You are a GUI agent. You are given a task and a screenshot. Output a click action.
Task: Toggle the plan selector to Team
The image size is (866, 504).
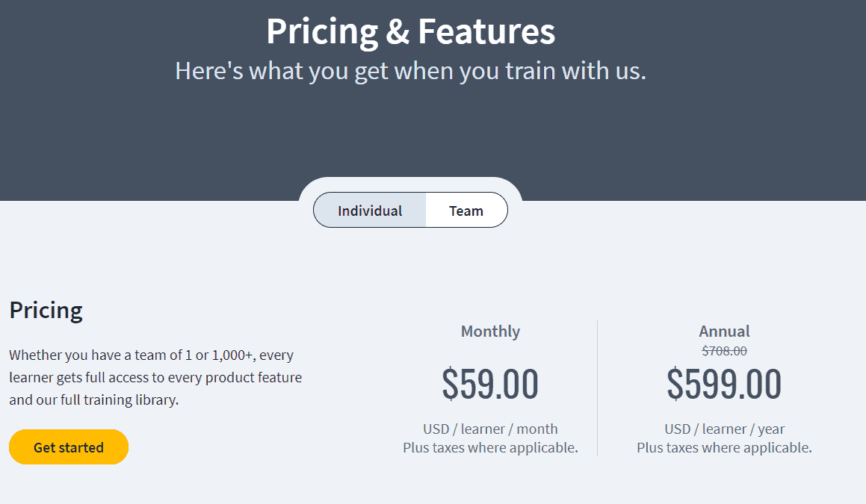tap(466, 210)
